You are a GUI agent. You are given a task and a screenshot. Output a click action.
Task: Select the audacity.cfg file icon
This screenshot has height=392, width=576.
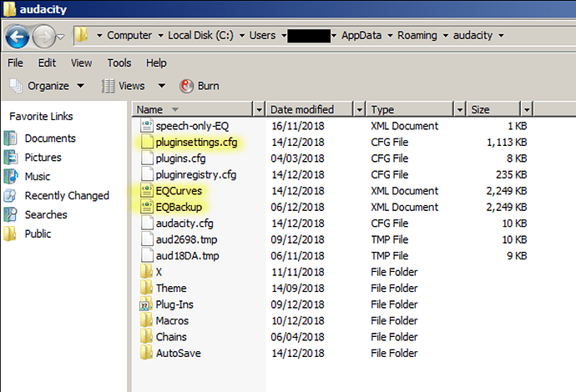147,223
